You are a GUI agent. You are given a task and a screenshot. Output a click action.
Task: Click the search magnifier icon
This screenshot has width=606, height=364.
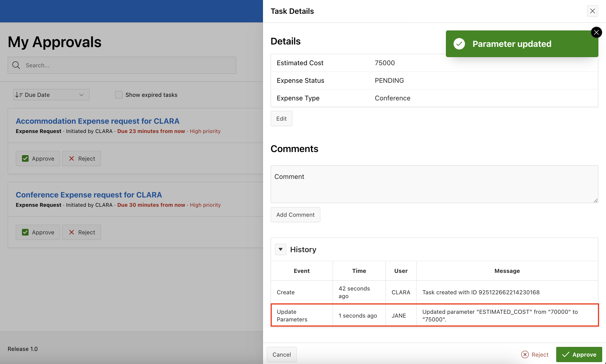coord(16,65)
